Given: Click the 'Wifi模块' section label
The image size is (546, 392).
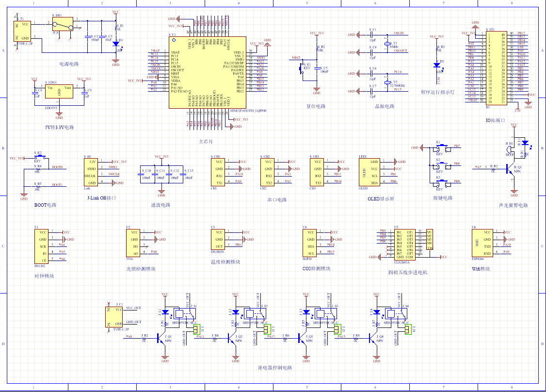Looking at the screenshot, I should (481, 269).
